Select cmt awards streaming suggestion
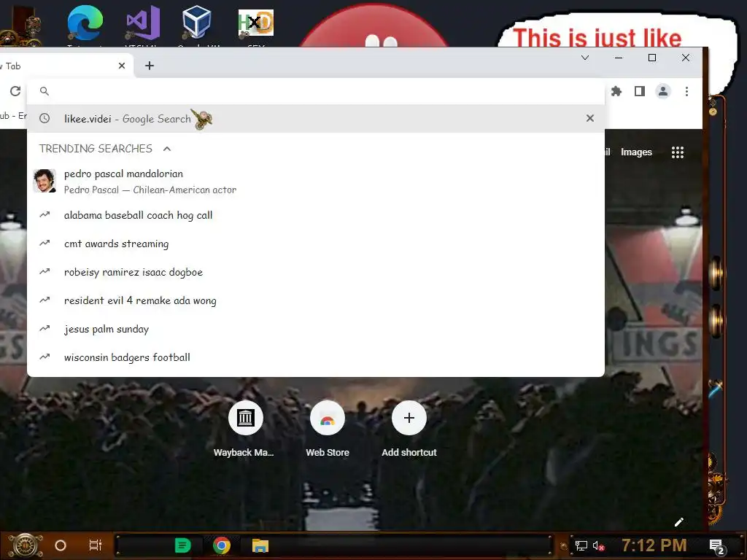The width and height of the screenshot is (747, 560). point(315,244)
